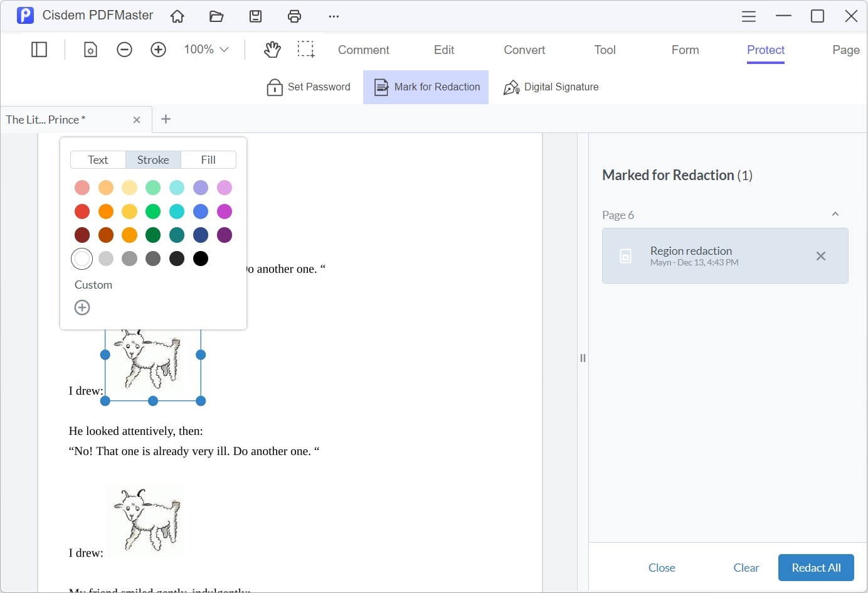Image resolution: width=868 pixels, height=593 pixels.
Task: Open Set Password tool
Action: 309,87
